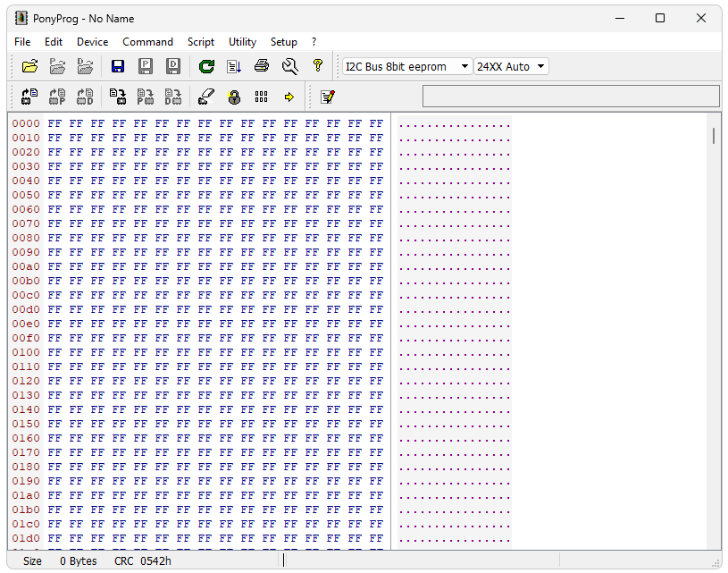
Task: Click the CRC 0542h status bar entry
Action: [x=143, y=560]
